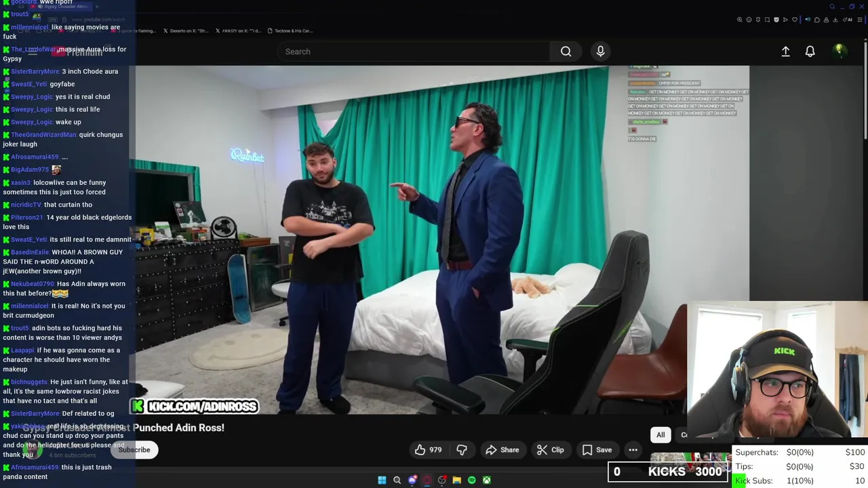The image size is (868, 488).
Task: Start voice search with the microphone icon
Action: pyautogui.click(x=600, y=52)
